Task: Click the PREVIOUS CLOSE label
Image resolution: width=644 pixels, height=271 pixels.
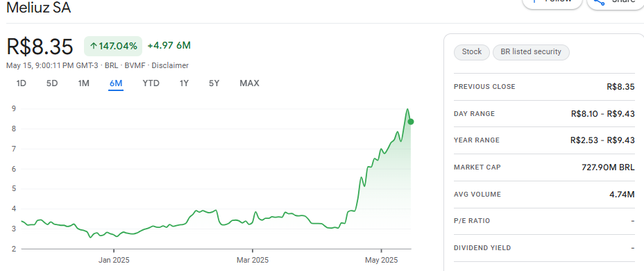Action: pos(484,87)
